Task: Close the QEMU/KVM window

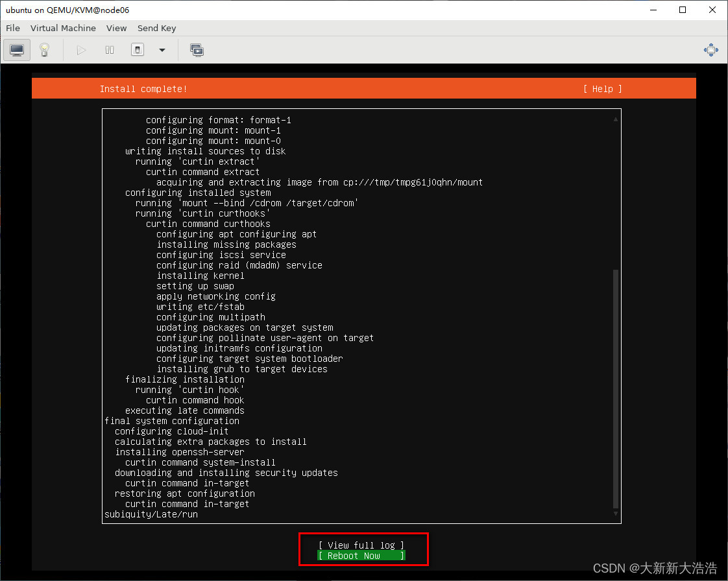Action: (x=712, y=10)
